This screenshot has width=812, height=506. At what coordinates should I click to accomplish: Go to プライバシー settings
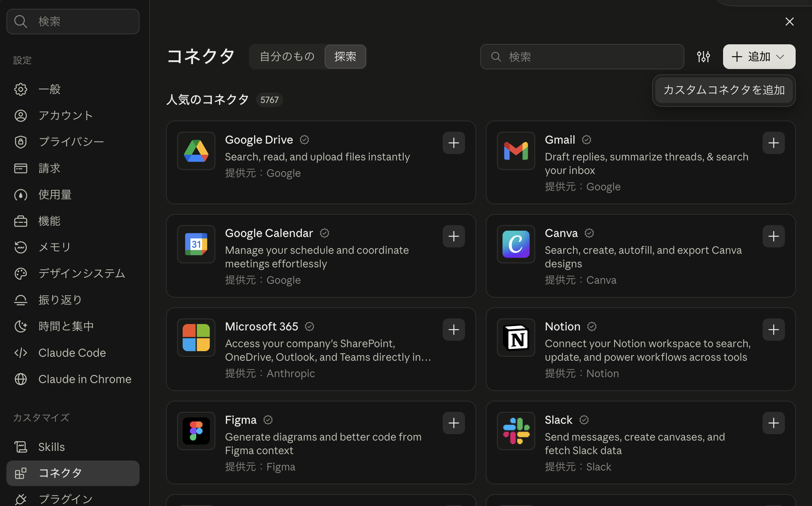[x=73, y=142]
